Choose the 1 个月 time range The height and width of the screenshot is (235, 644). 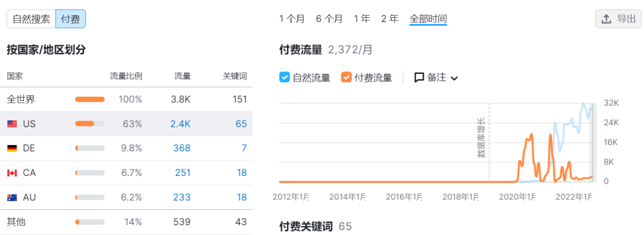click(x=292, y=19)
